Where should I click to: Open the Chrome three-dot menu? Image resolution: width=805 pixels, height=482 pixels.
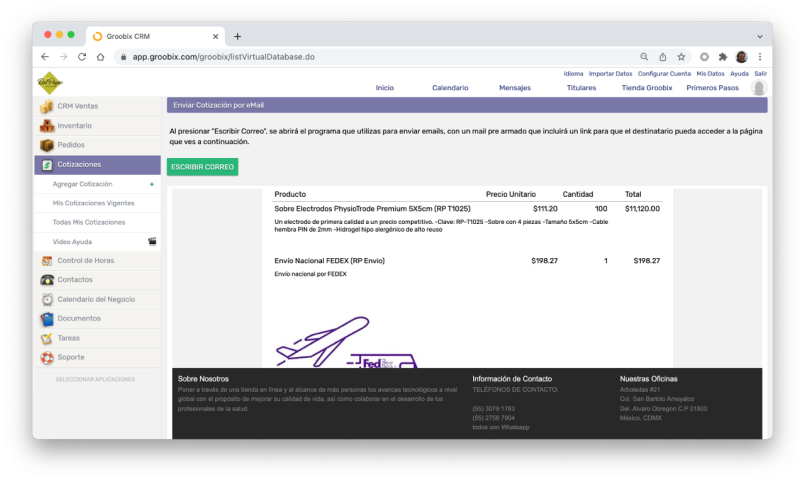coord(760,57)
